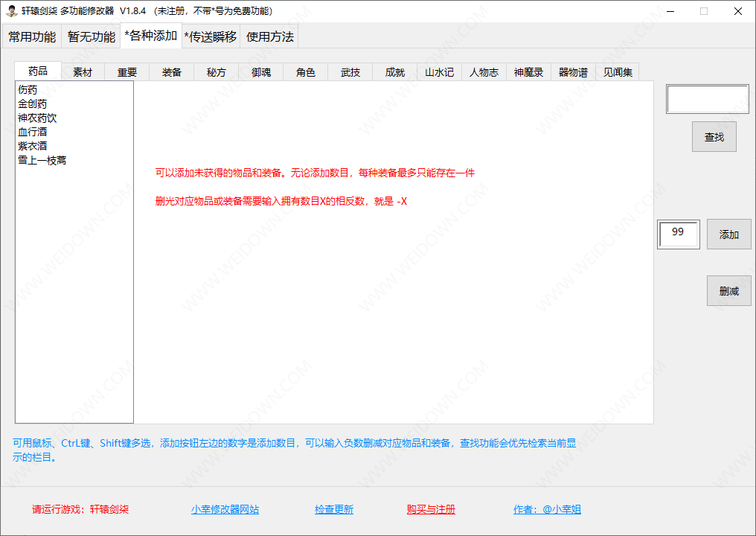Viewport: 756px width, 536px height.
Task: Select the 素材 category tab
Action: pyautogui.click(x=83, y=72)
